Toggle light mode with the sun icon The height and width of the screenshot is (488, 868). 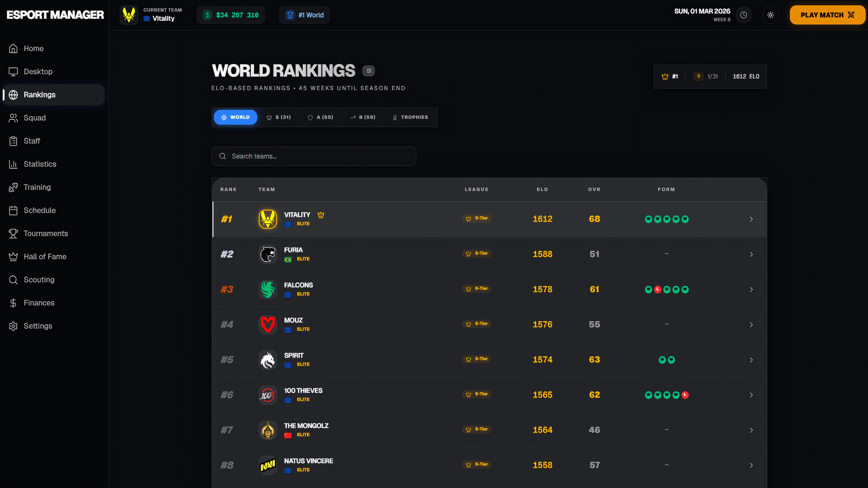771,15
